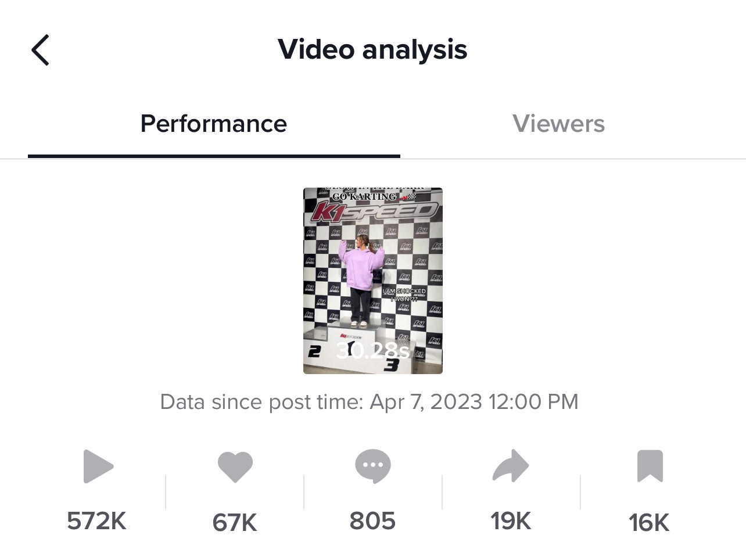Tap the 67K likes count
The height and width of the screenshot is (560, 746).
tap(235, 522)
